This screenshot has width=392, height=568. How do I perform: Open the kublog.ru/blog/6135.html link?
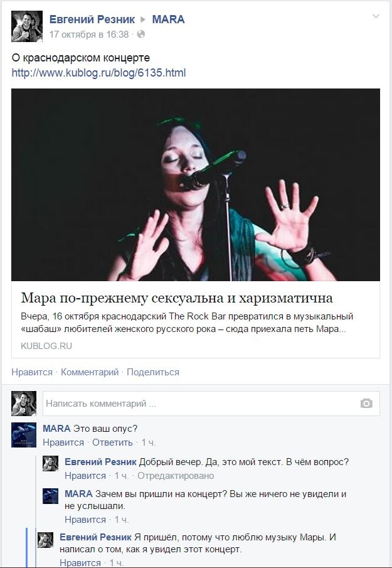click(x=98, y=73)
